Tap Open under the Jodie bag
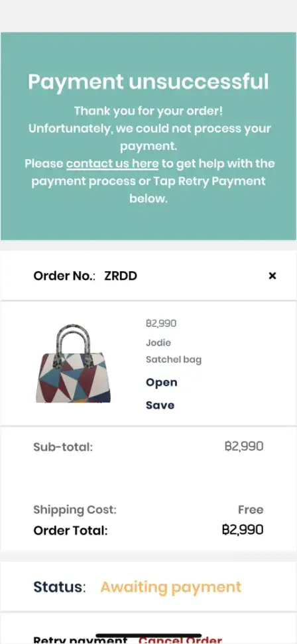297x644 pixels. (x=162, y=383)
